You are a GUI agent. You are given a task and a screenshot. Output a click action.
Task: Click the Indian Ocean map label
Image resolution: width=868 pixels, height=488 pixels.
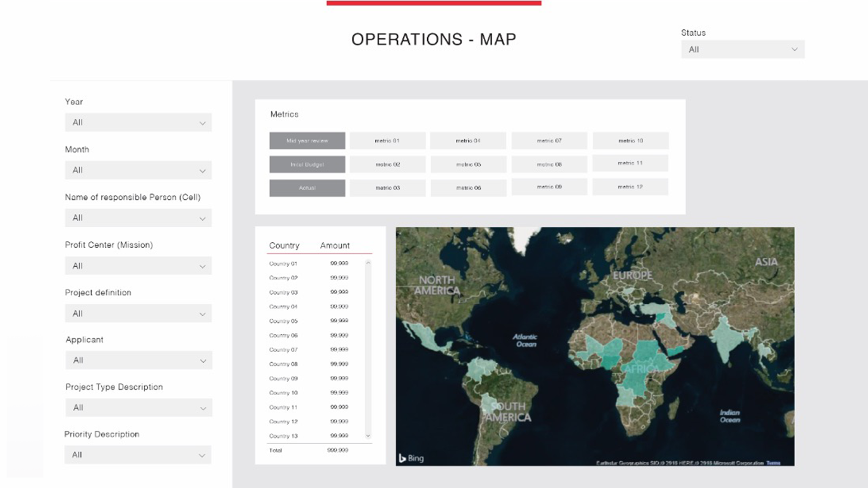730,416
